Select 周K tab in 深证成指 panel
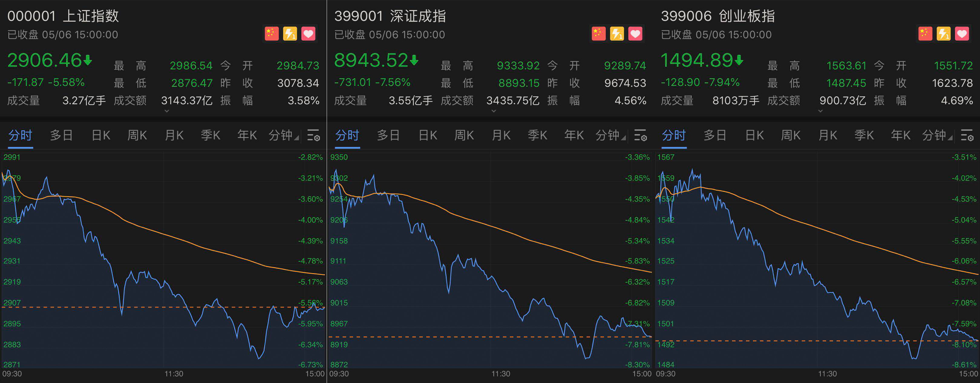Viewport: 980px width, 383px height. pyautogui.click(x=464, y=135)
